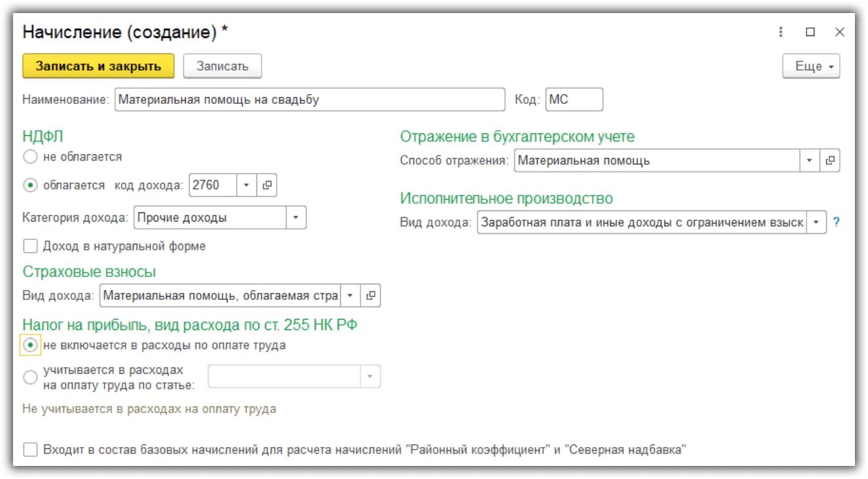Screen dimensions: 868x479
Task: Open the three-dot window menu
Action: click(781, 32)
